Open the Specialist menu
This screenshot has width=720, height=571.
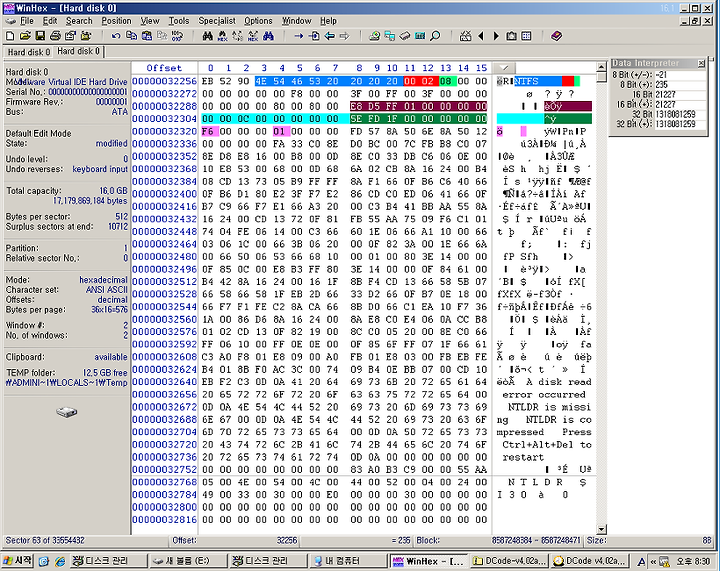click(217, 21)
